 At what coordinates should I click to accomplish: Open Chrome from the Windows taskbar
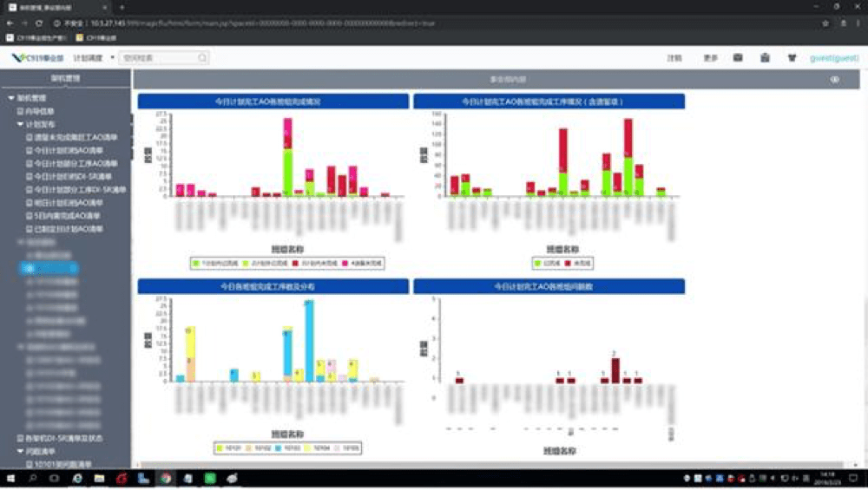pyautogui.click(x=166, y=478)
